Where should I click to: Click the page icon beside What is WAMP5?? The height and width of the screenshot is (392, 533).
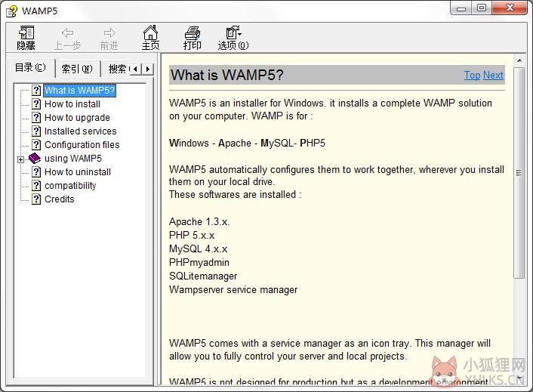pyautogui.click(x=36, y=90)
